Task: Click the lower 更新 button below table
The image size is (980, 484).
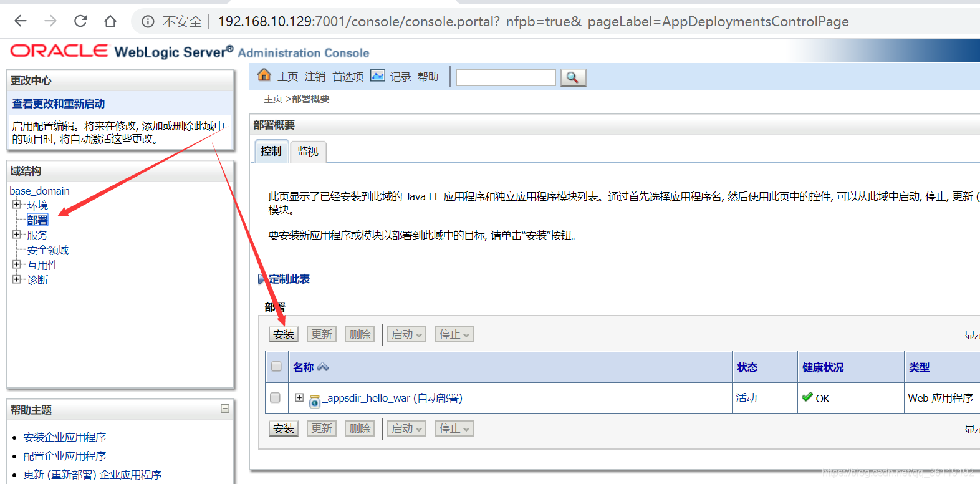Action: (x=322, y=428)
